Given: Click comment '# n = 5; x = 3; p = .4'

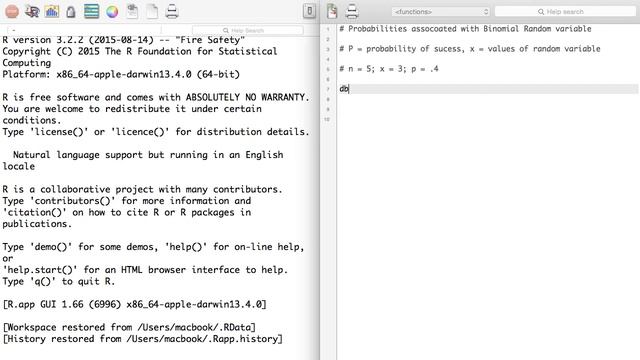Looking at the screenshot, I should coord(389,69).
